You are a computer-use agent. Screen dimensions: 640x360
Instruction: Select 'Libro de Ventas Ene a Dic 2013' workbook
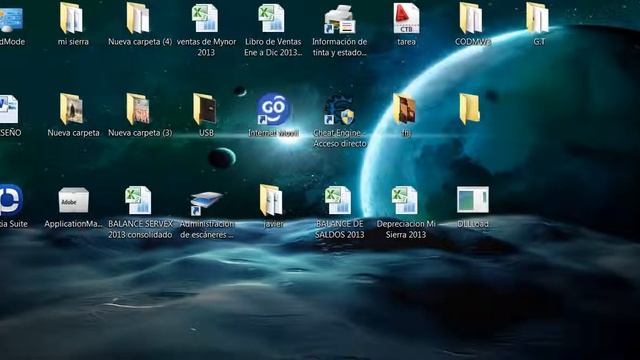tap(271, 18)
